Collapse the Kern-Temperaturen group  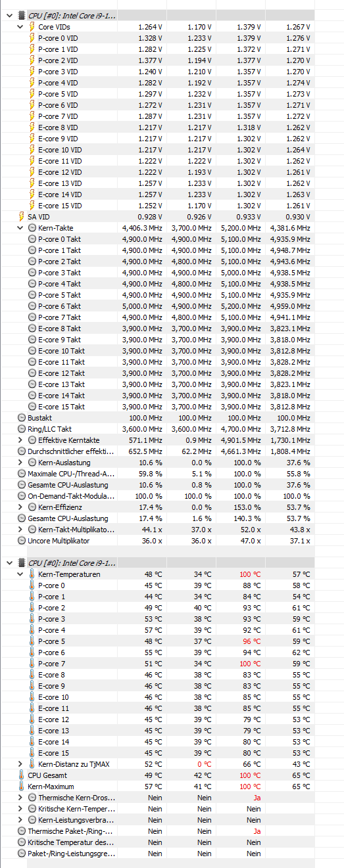pos(21,574)
